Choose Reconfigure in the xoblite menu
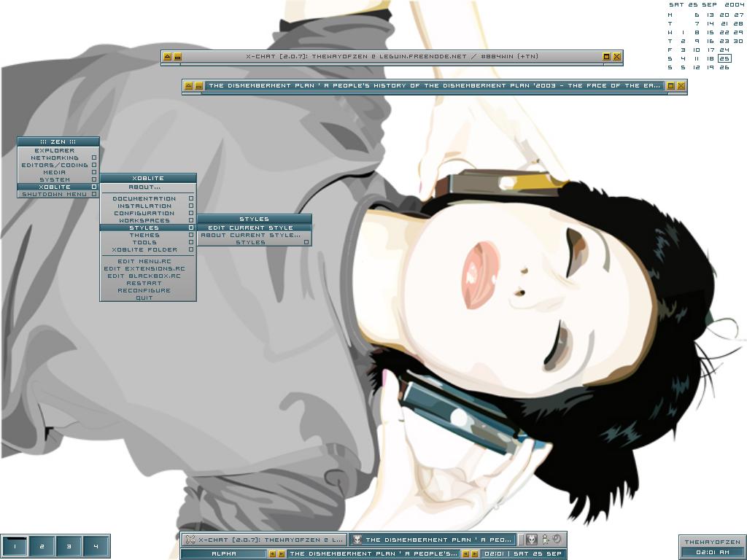The image size is (747, 560). pyautogui.click(x=147, y=290)
